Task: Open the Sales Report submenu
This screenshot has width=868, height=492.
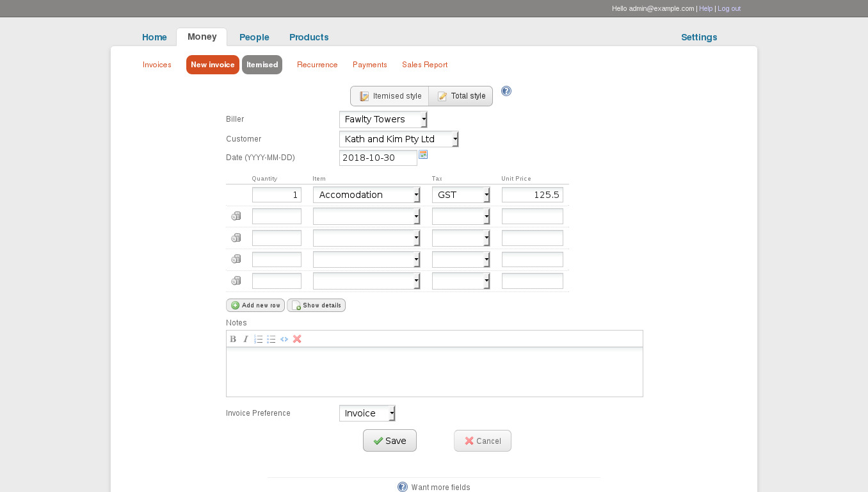Action: (x=424, y=65)
